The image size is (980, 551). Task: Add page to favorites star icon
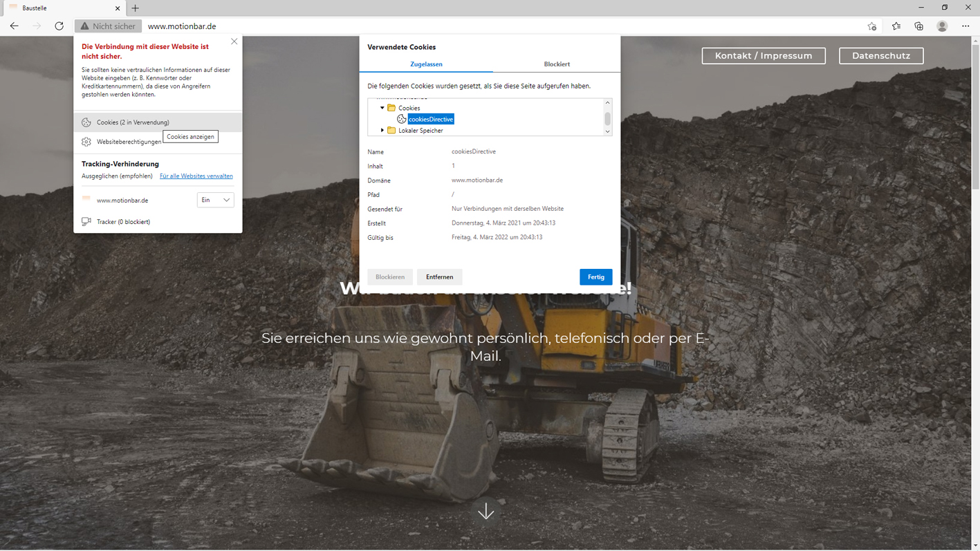click(872, 26)
